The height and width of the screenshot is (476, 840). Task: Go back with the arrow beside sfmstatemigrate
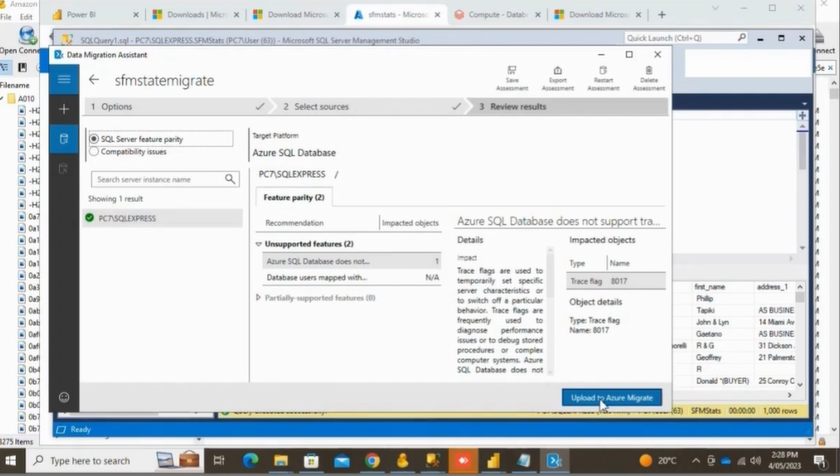click(x=94, y=80)
